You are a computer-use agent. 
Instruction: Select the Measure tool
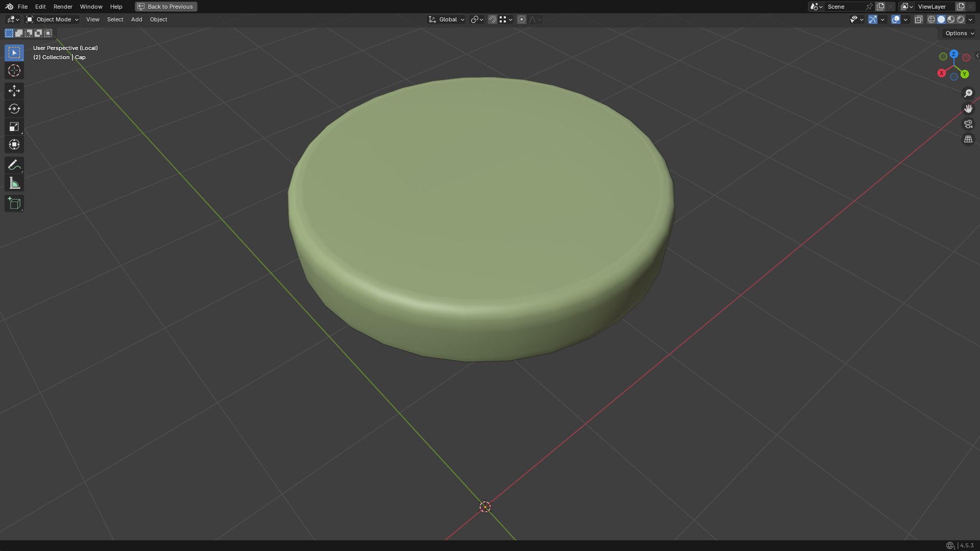14,183
